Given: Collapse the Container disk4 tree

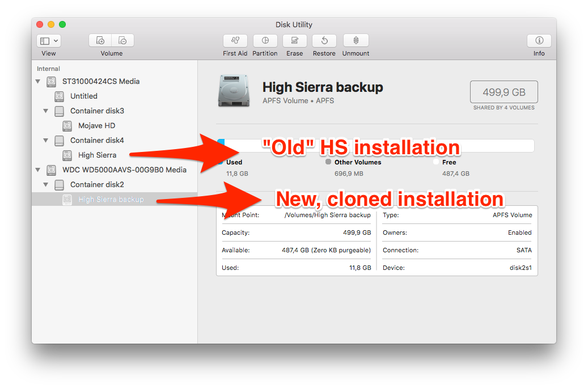Looking at the screenshot, I should coord(46,140).
